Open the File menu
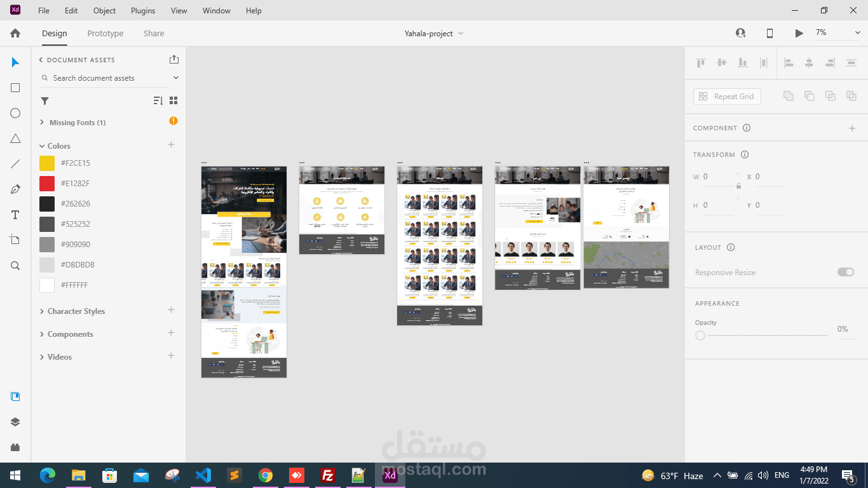 coord(44,11)
